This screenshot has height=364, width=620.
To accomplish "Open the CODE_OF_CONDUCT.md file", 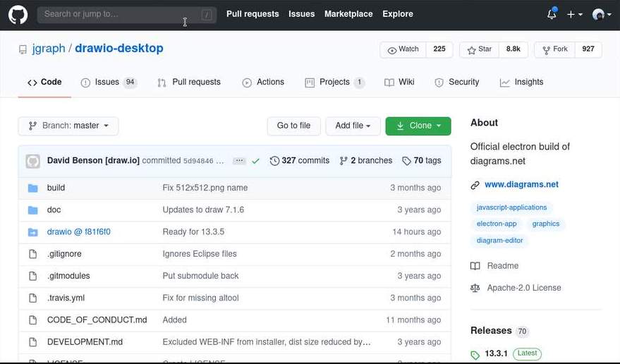I will coord(97,320).
